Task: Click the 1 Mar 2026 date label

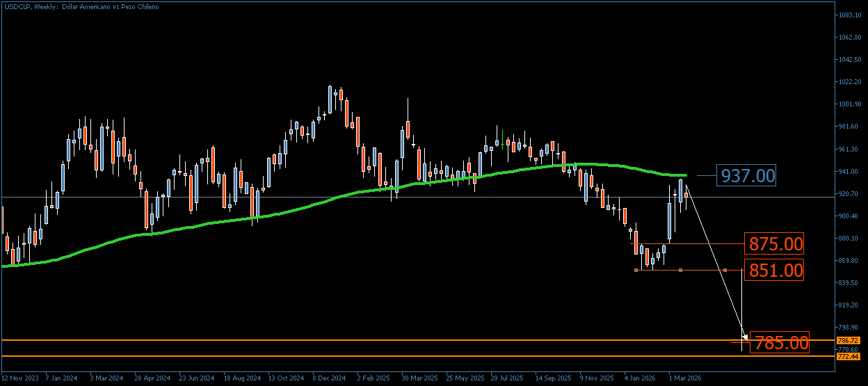Action: tap(685, 379)
